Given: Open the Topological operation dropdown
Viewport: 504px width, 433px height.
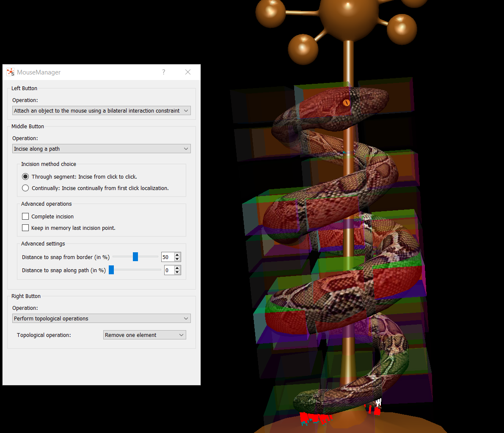Looking at the screenshot, I should point(145,335).
